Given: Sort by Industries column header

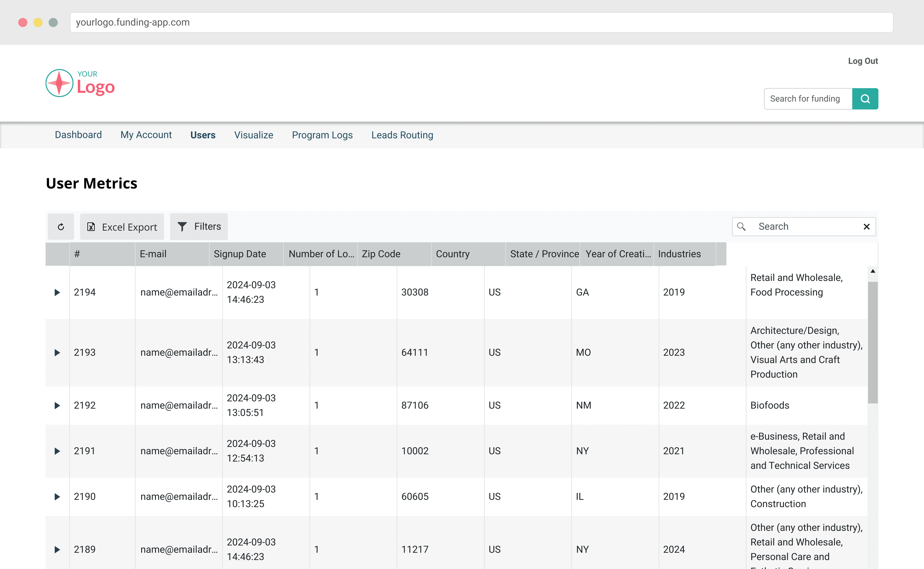Looking at the screenshot, I should pos(685,254).
